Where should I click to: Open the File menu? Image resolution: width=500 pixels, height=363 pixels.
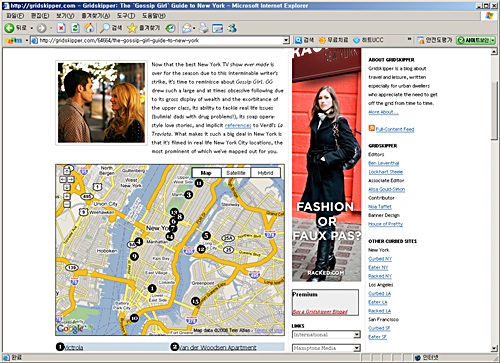(x=15, y=16)
